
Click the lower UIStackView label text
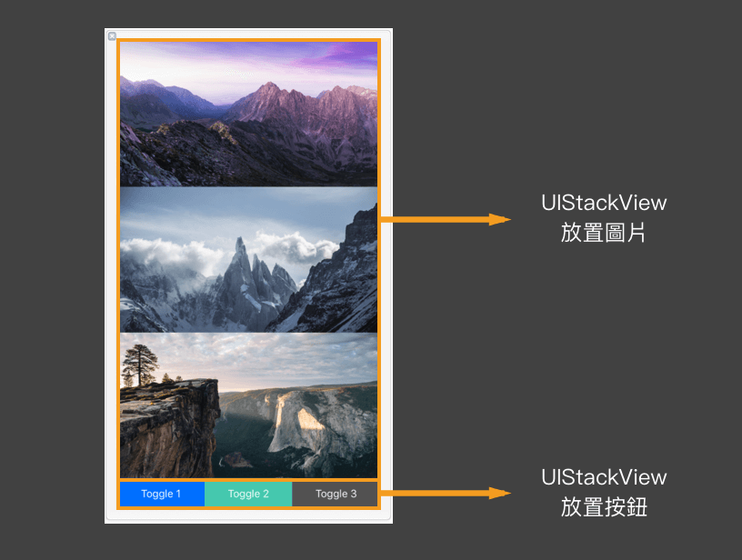tap(604, 477)
